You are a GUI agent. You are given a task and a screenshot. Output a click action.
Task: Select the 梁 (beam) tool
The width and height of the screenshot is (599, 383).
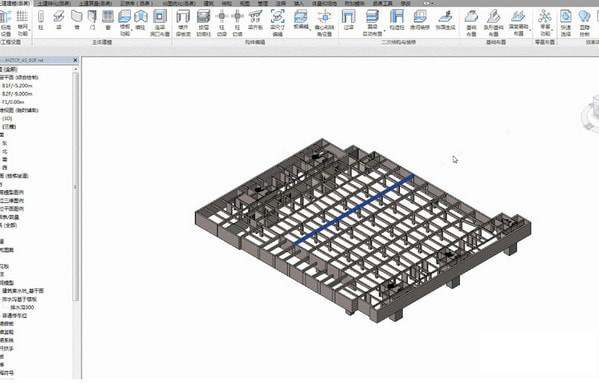click(58, 20)
